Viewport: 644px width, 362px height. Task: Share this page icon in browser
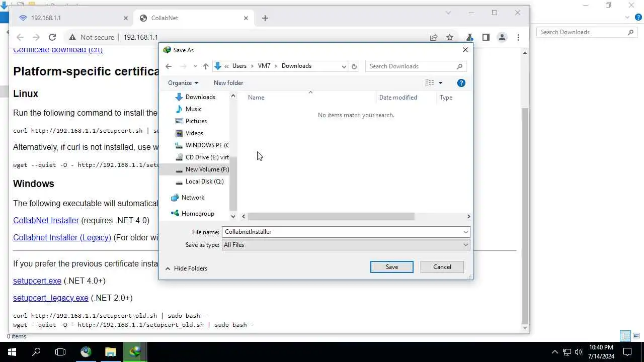click(x=433, y=37)
